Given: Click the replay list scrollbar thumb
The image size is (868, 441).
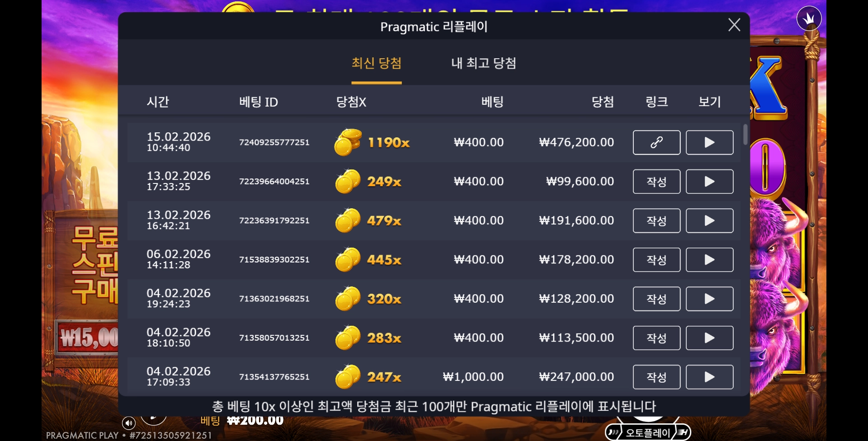Looking at the screenshot, I should coord(745,135).
